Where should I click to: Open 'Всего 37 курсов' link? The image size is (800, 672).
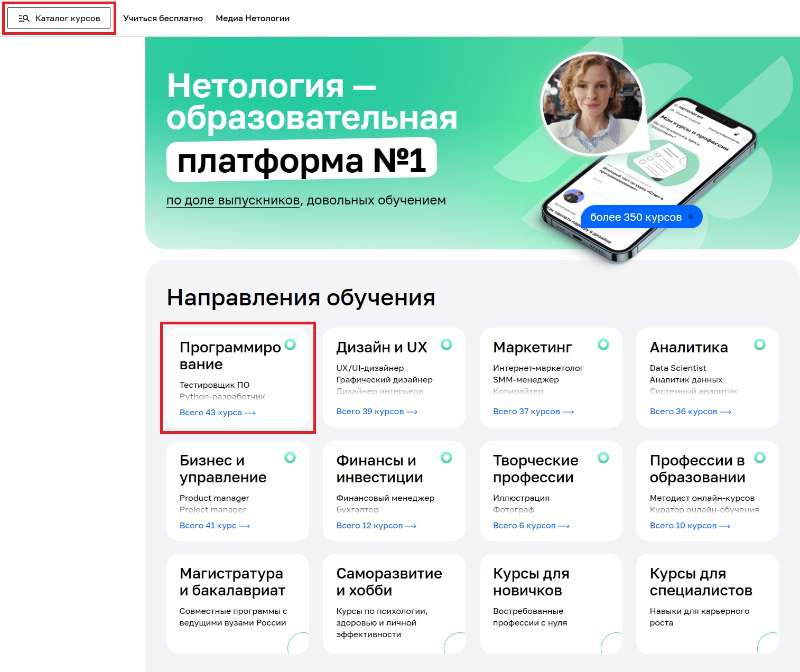pyautogui.click(x=533, y=412)
